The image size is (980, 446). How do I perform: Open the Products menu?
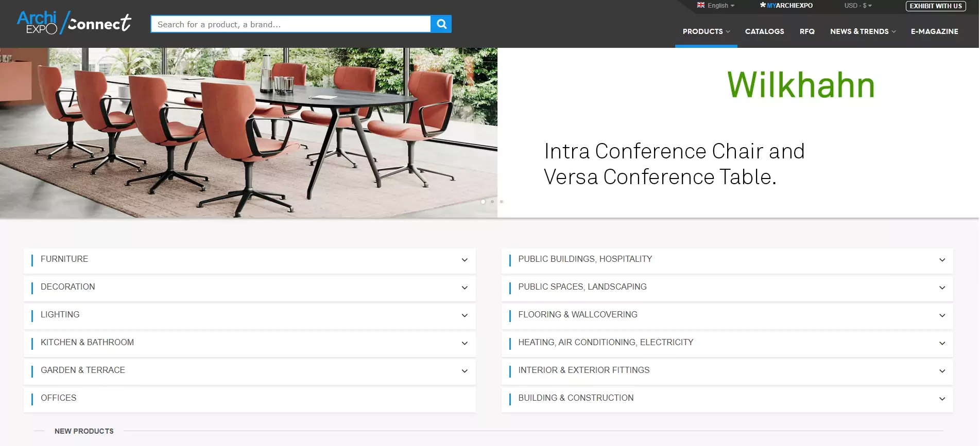706,31
